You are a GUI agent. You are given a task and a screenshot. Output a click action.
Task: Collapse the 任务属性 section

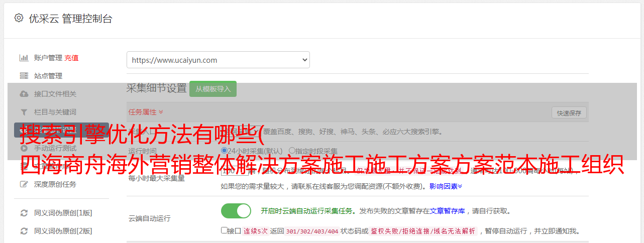click(146, 111)
